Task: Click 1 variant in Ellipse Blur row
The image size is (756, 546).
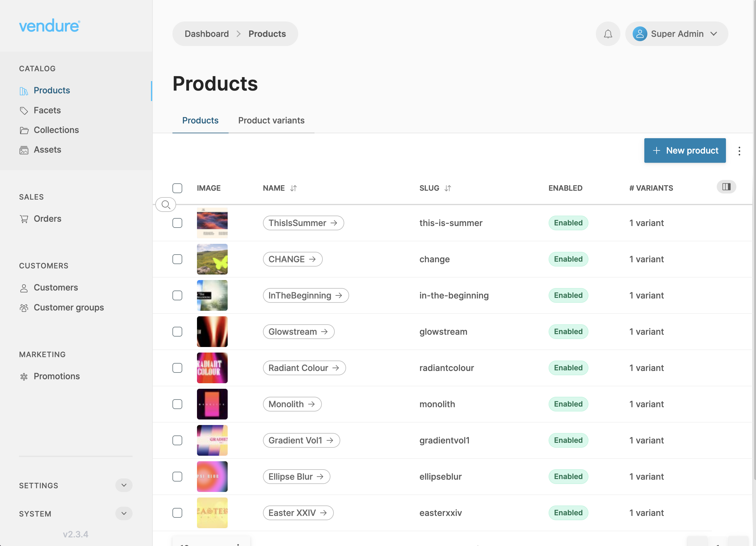Action: [x=646, y=477]
